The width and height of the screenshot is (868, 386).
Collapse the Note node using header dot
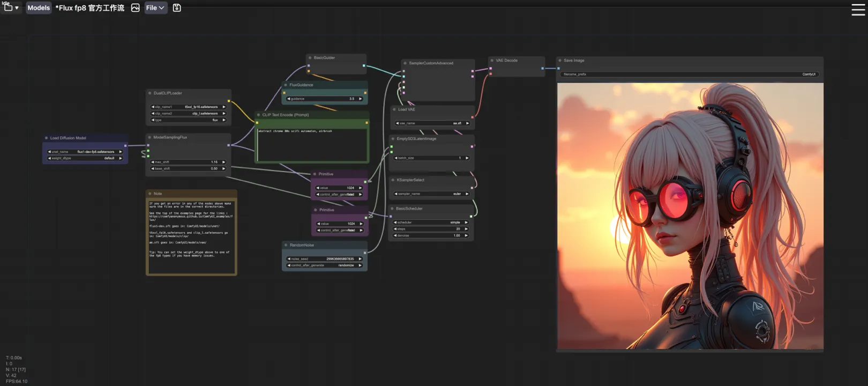pyautogui.click(x=150, y=194)
